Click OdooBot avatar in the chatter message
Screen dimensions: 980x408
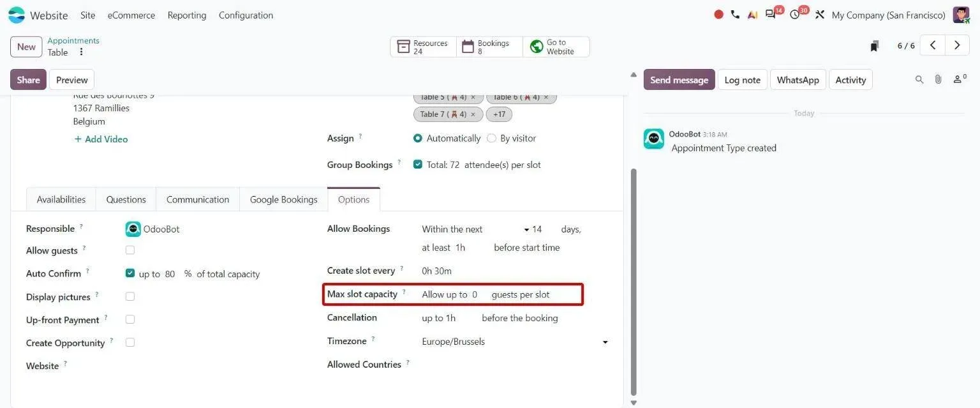tap(653, 139)
